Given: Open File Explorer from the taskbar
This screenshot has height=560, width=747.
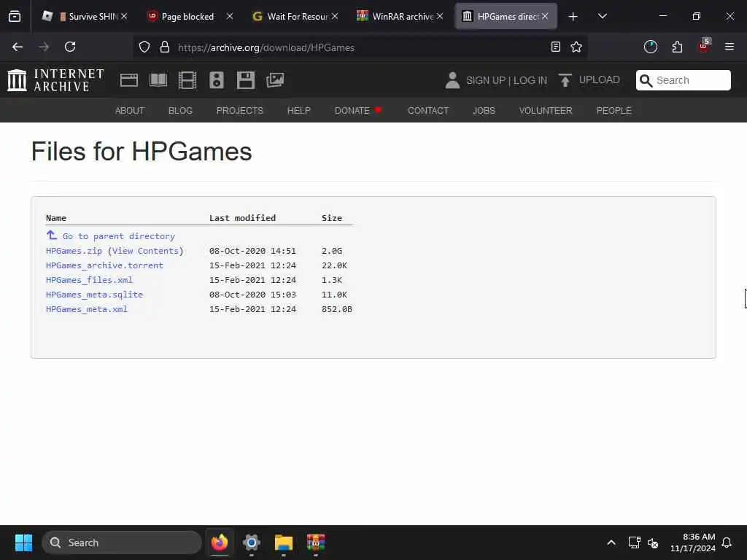Looking at the screenshot, I should (x=284, y=542).
